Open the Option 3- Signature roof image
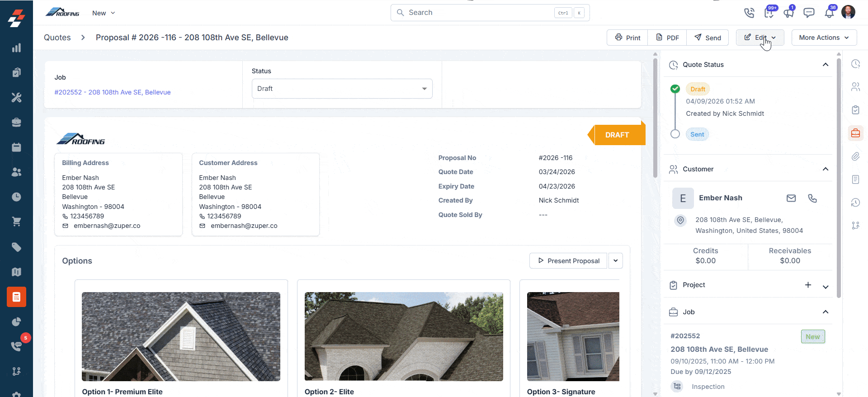Screen dimensions: 868x397 pos(573,336)
